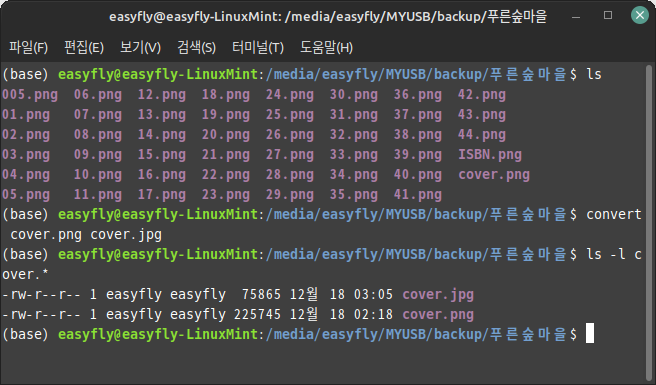Open the 도움말(H) menu
656x385 pixels.
point(326,47)
